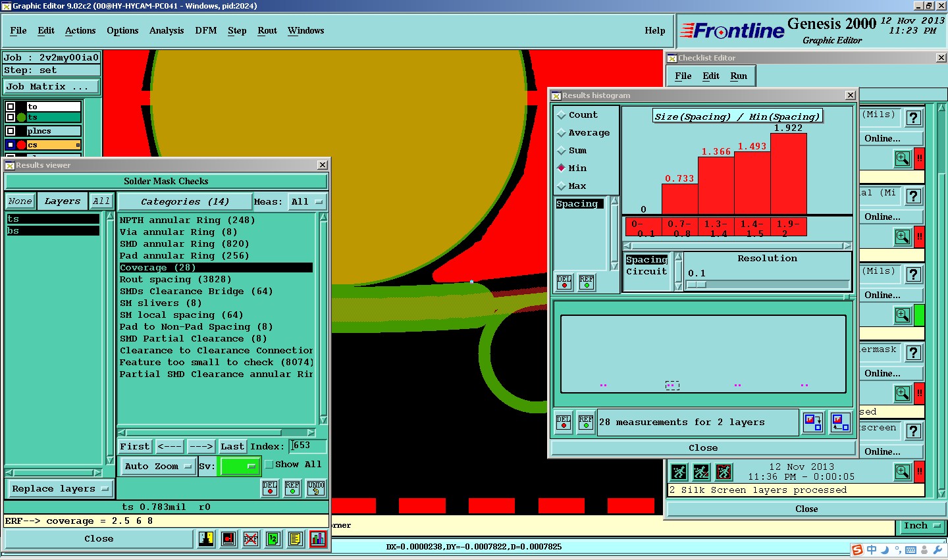Open the Windows menu
Viewport: 948px width, 560px height.
[306, 31]
